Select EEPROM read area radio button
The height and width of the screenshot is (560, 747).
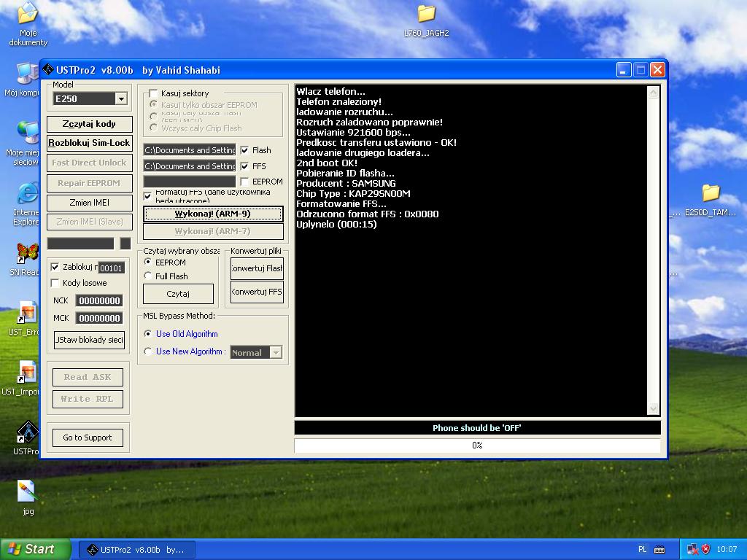pyautogui.click(x=147, y=262)
